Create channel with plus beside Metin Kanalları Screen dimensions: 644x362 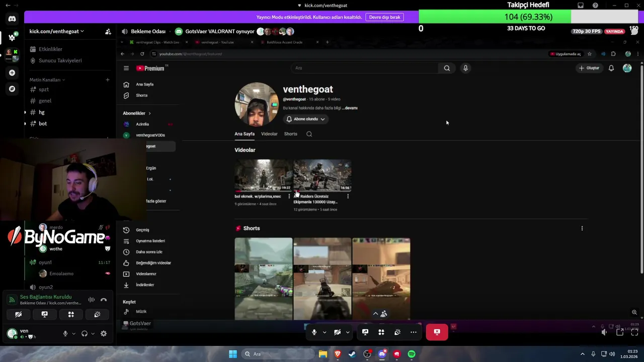tap(107, 79)
